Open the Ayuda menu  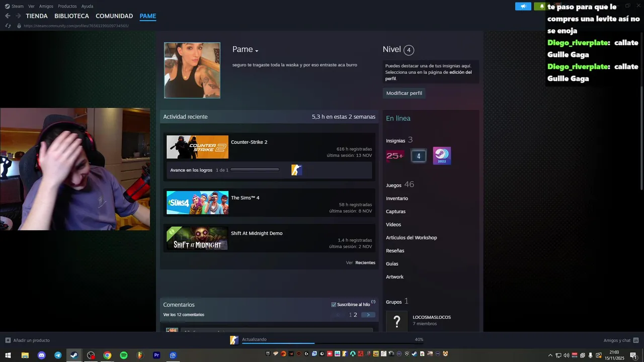coord(87,6)
